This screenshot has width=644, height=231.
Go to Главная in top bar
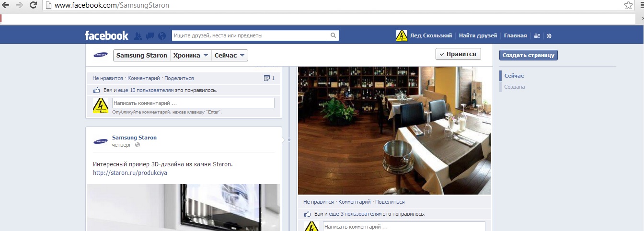click(x=515, y=36)
